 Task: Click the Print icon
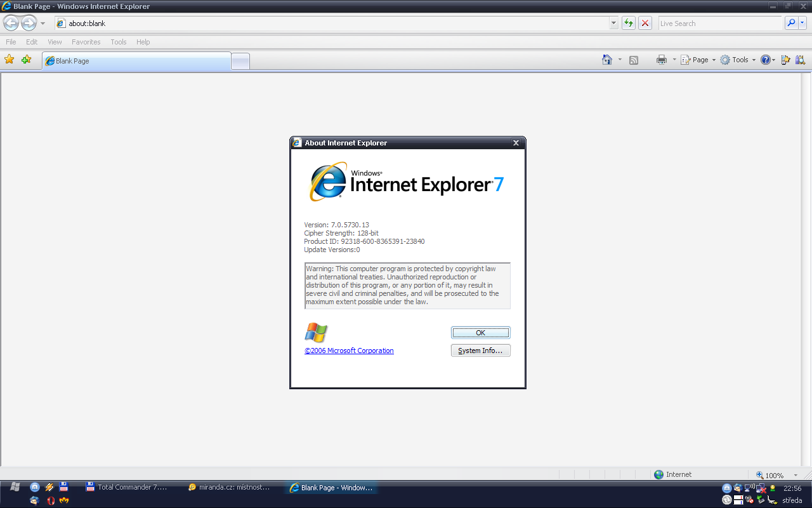[662, 60]
